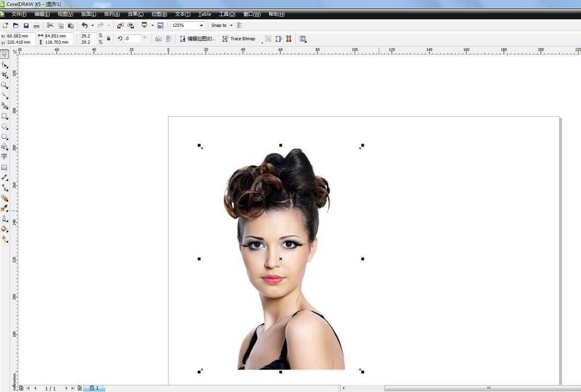This screenshot has height=392, width=581.
Task: Select the Rectangle tool
Action: click(x=4, y=116)
